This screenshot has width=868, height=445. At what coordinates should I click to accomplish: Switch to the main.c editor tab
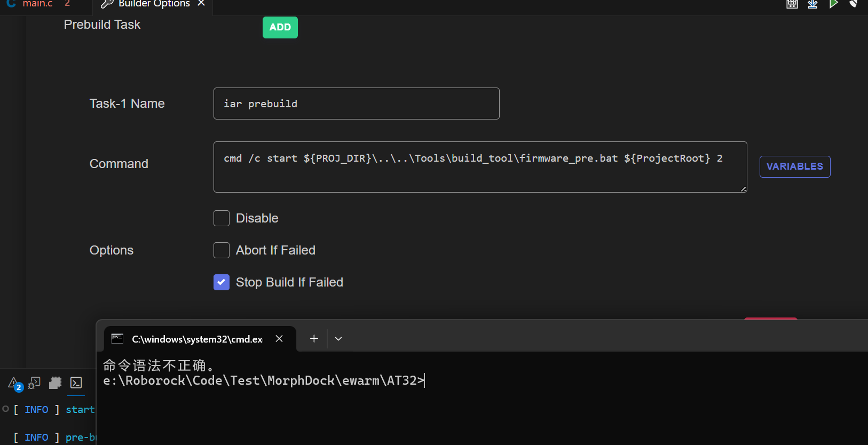click(x=37, y=4)
